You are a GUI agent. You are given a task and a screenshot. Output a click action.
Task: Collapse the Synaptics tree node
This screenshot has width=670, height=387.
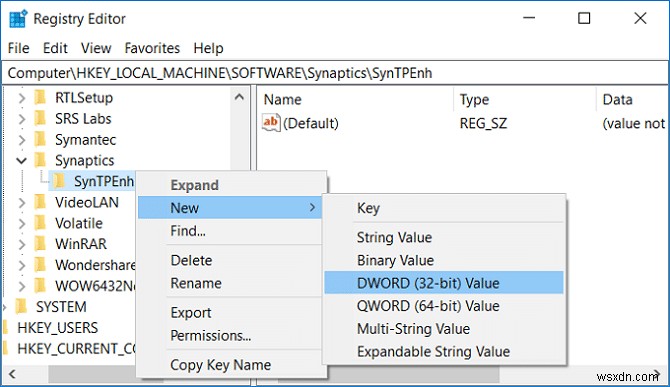tap(21, 161)
